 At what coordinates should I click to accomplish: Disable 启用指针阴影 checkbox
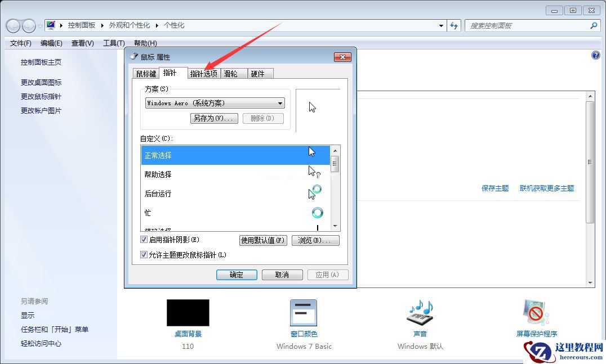144,240
